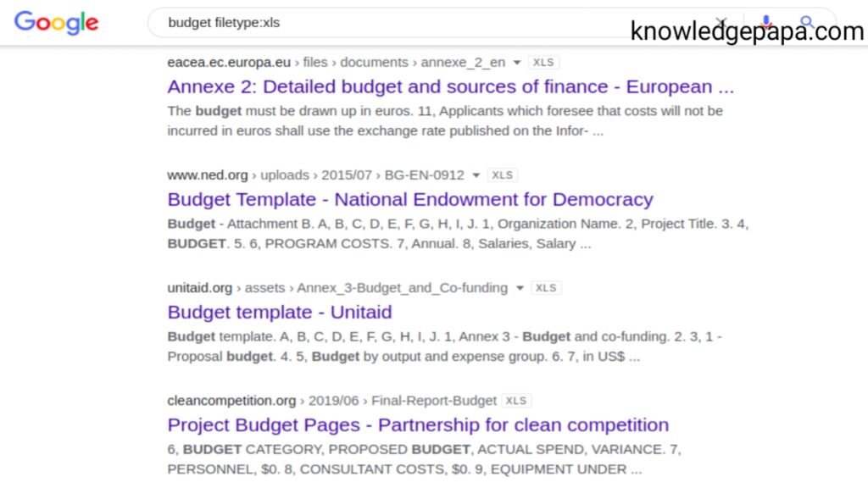Open Budget template - Unitaid result
Screen dimensions: 868x488
[280, 313]
